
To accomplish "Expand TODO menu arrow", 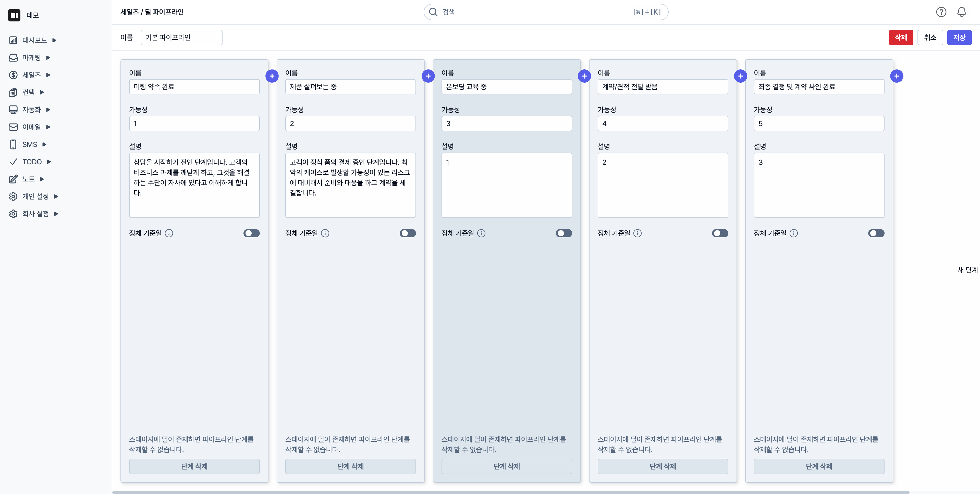I will click(49, 162).
